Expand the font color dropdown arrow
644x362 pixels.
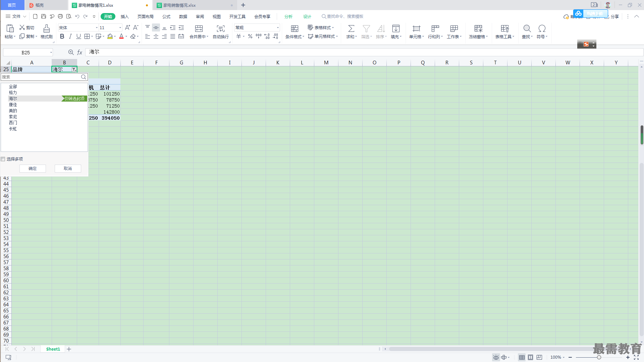[126, 37]
